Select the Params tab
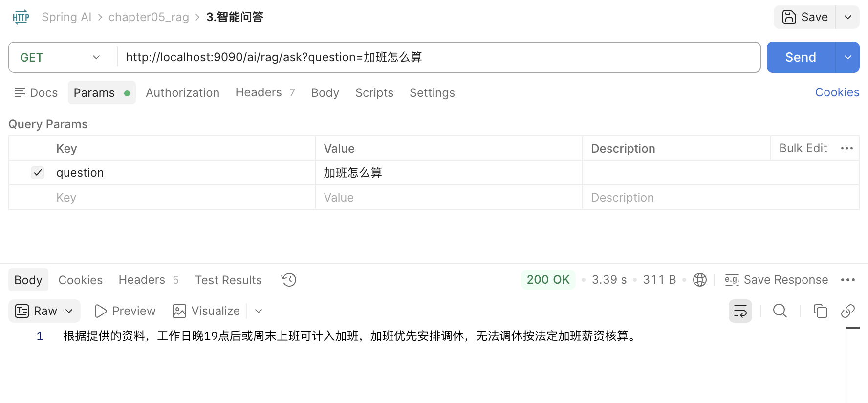 click(x=102, y=92)
